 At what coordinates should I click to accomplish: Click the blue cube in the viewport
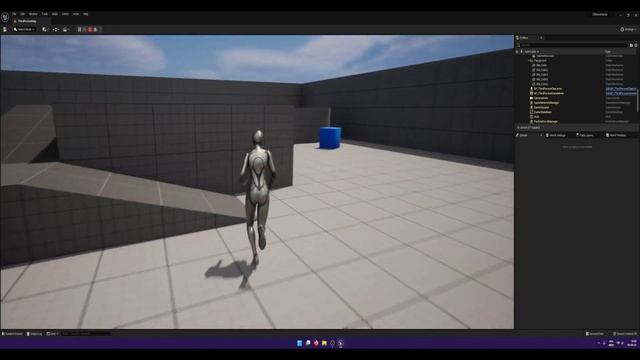(x=330, y=138)
